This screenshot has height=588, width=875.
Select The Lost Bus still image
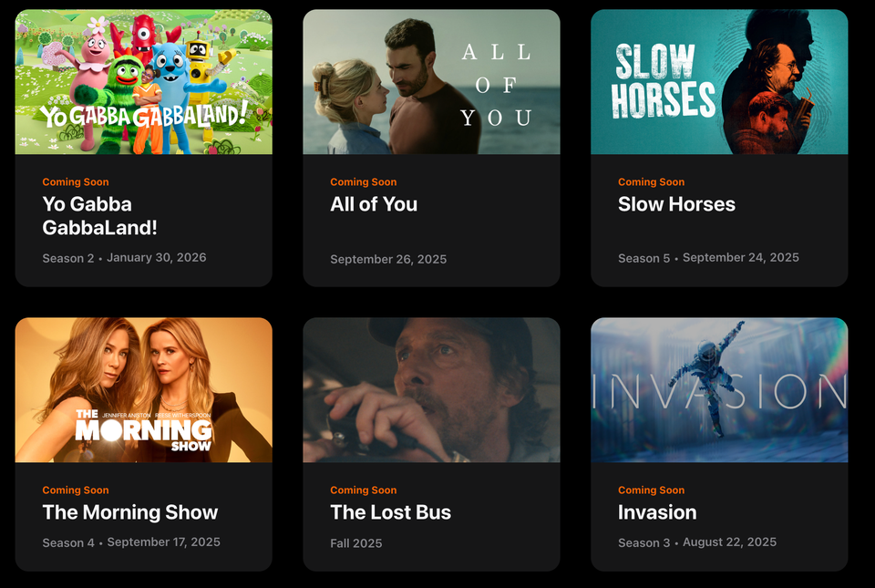click(431, 390)
